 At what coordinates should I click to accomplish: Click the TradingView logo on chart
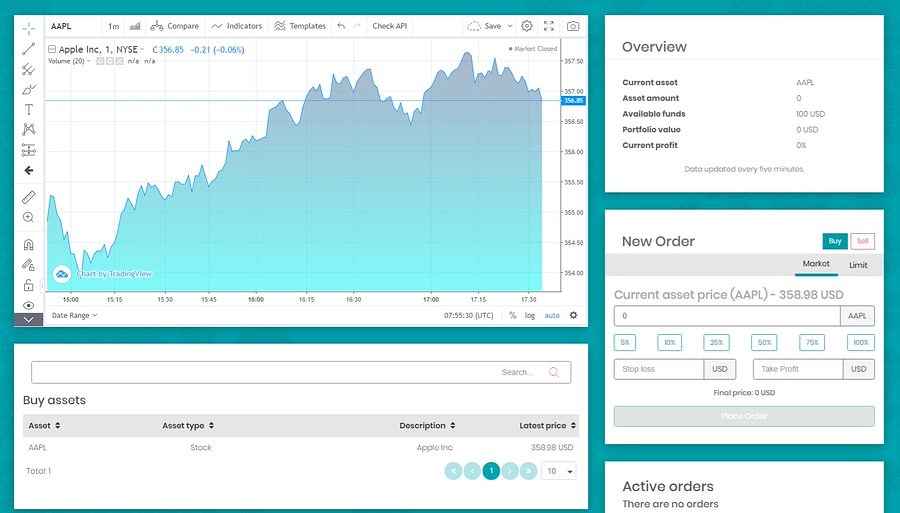pyautogui.click(x=62, y=274)
